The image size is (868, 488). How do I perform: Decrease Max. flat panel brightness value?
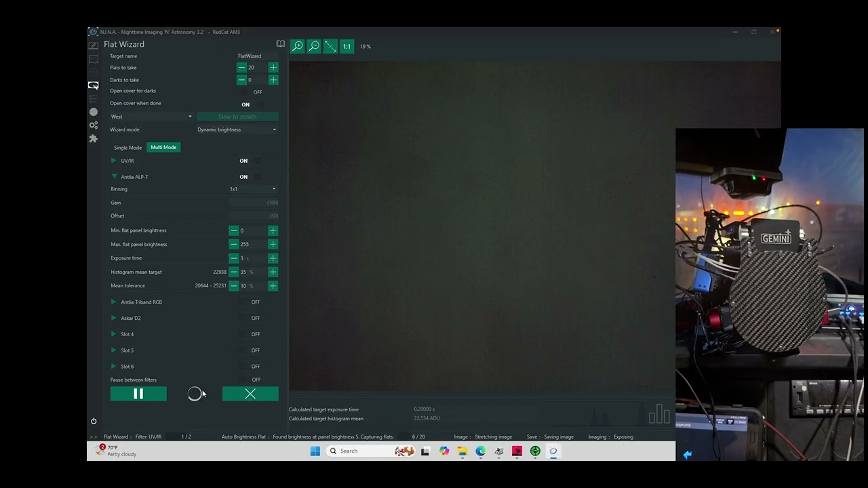pyautogui.click(x=233, y=244)
